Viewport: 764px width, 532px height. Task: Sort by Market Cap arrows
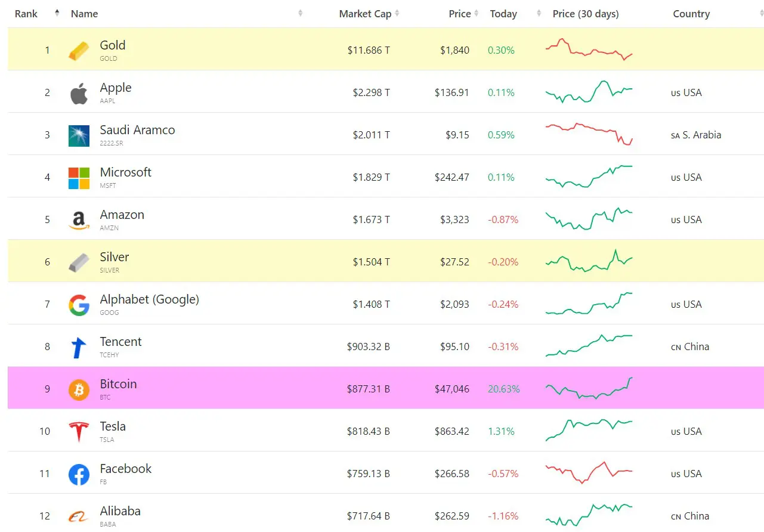tap(397, 13)
